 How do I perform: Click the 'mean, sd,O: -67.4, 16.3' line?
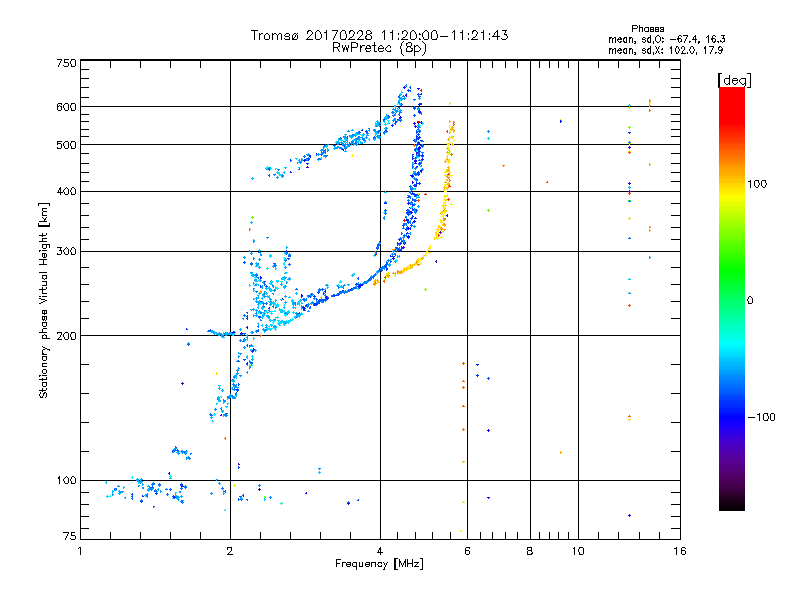pyautogui.click(x=666, y=39)
